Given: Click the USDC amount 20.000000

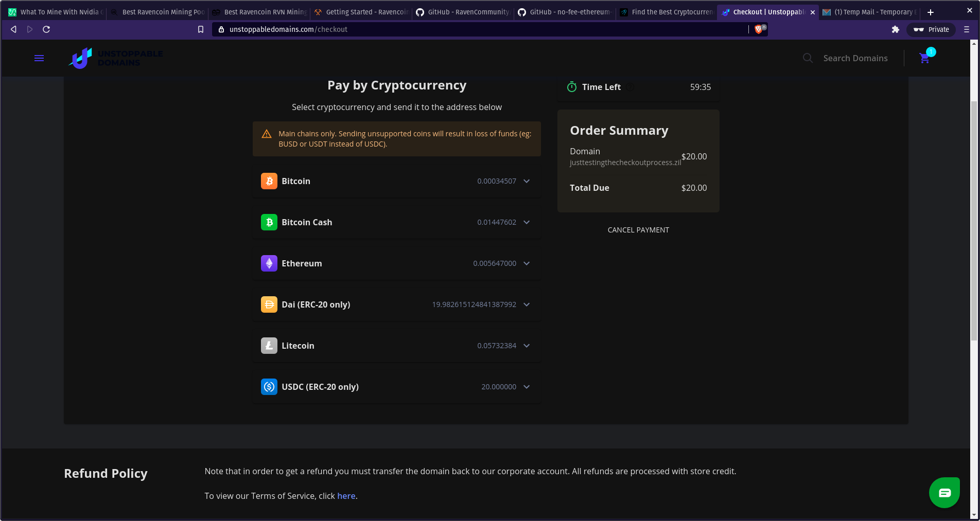Looking at the screenshot, I should click(x=499, y=387).
